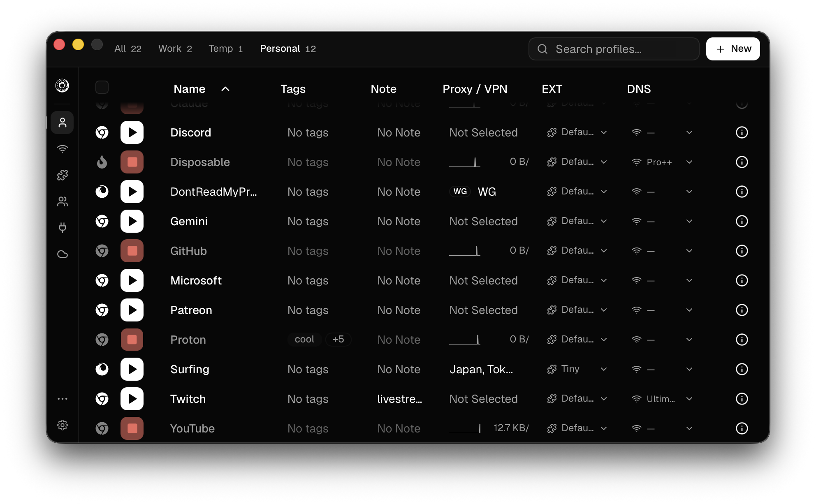This screenshot has width=816, height=504.
Task: Click the Firefox icon in Surfing row
Action: (x=102, y=369)
